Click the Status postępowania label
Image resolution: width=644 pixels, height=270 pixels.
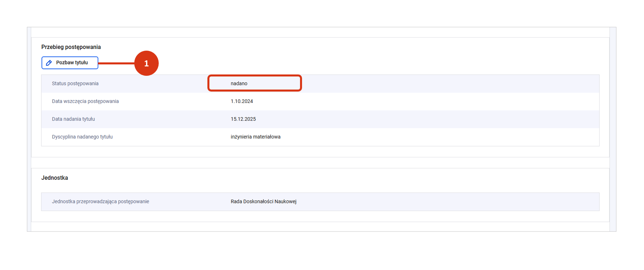click(75, 84)
